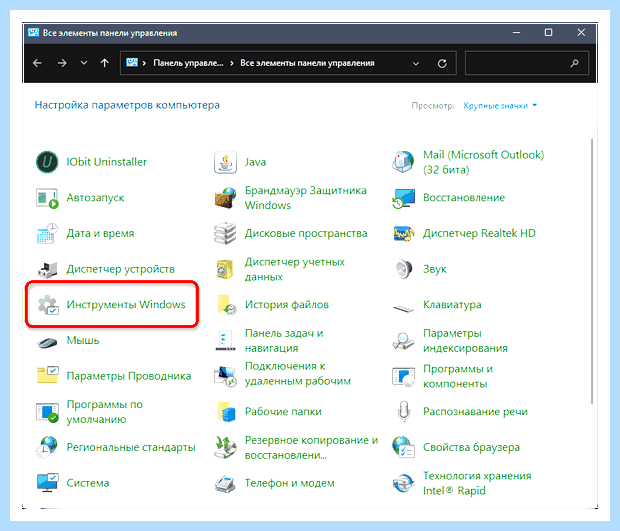This screenshot has width=620, height=531.
Task: Click История файлов folder icon
Action: click(226, 305)
